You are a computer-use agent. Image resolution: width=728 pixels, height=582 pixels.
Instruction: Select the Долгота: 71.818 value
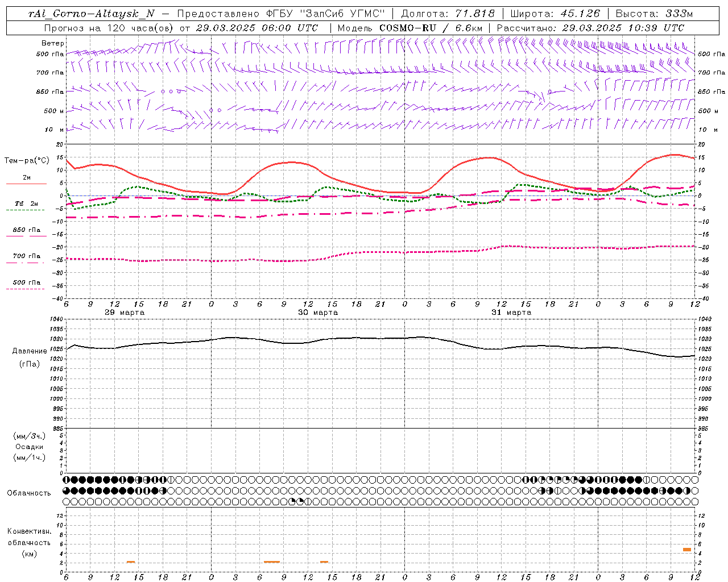(448, 14)
